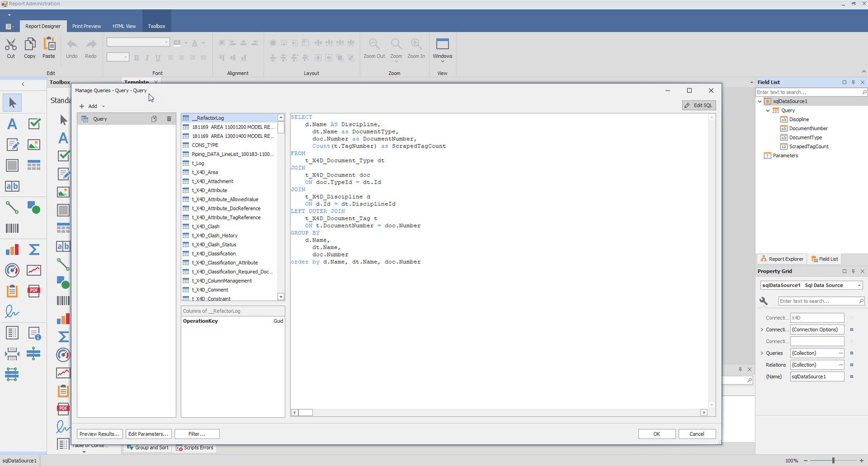Screen dimensions: 868x466
Task: Toggle the Field List panel pin
Action: [x=853, y=82]
